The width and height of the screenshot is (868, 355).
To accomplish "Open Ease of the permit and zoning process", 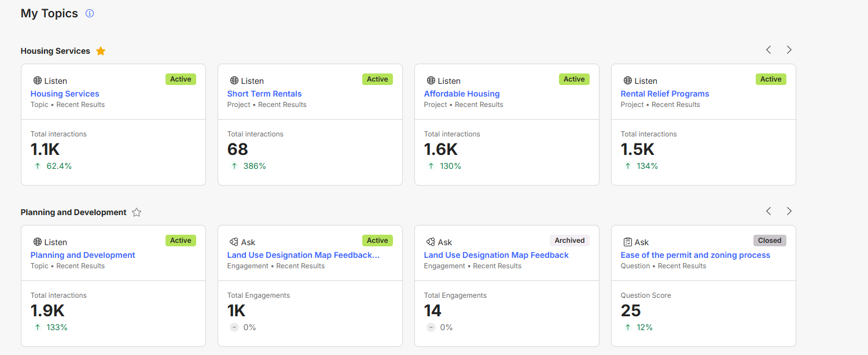I will [x=695, y=255].
